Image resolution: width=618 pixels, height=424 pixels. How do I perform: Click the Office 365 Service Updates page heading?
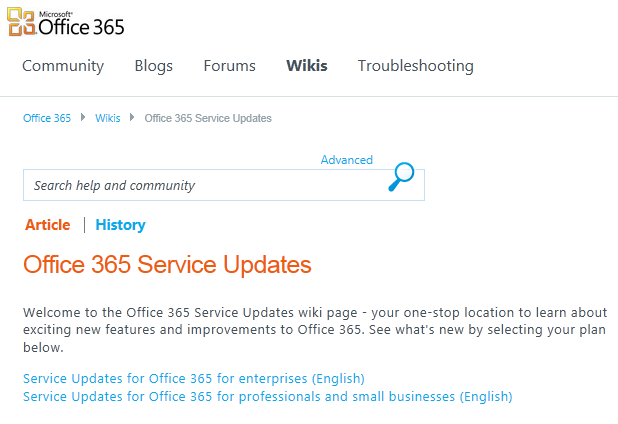point(167,265)
